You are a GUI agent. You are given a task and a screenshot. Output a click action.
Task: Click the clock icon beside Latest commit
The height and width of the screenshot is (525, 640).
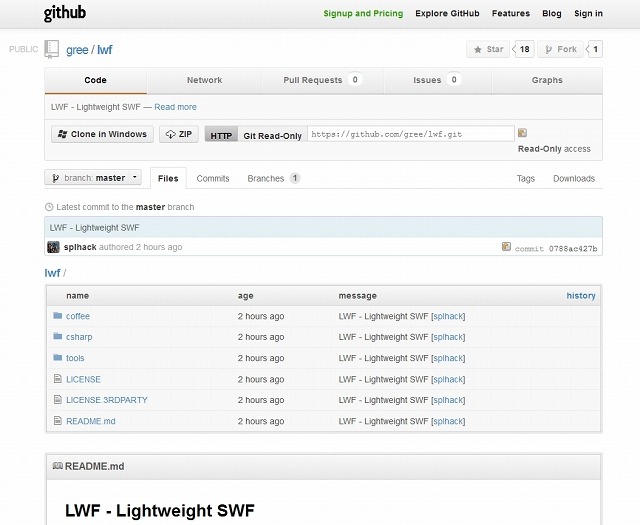coord(49,207)
